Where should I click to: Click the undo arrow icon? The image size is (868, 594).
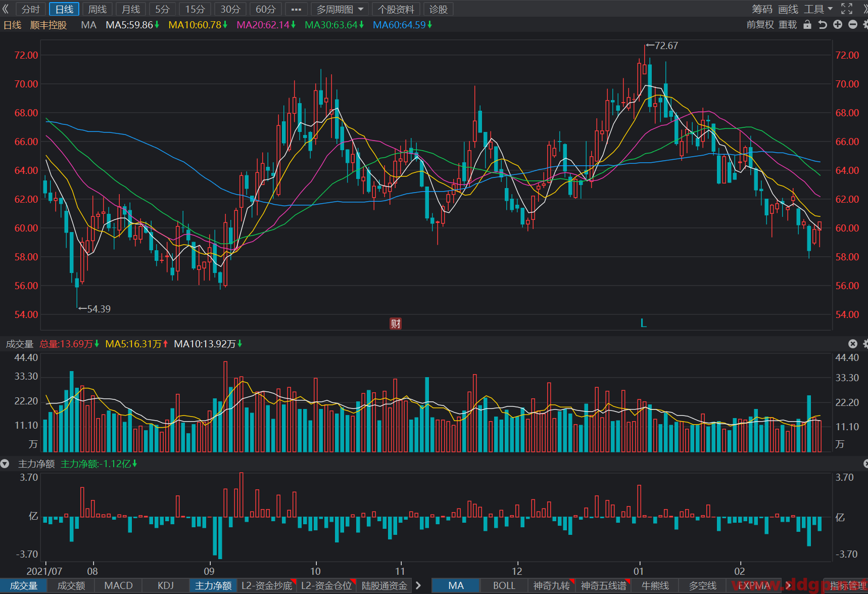pos(823,24)
